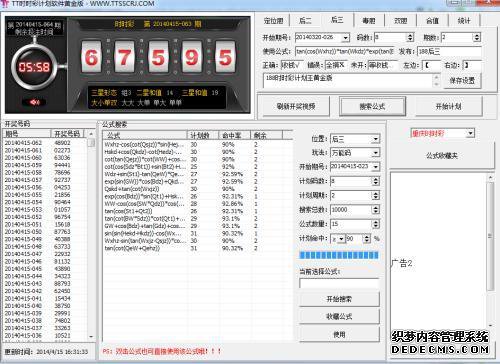The width and height of the screenshot is (500, 364).
Task: Switch to the 定位胆 tab
Action: (x=273, y=21)
